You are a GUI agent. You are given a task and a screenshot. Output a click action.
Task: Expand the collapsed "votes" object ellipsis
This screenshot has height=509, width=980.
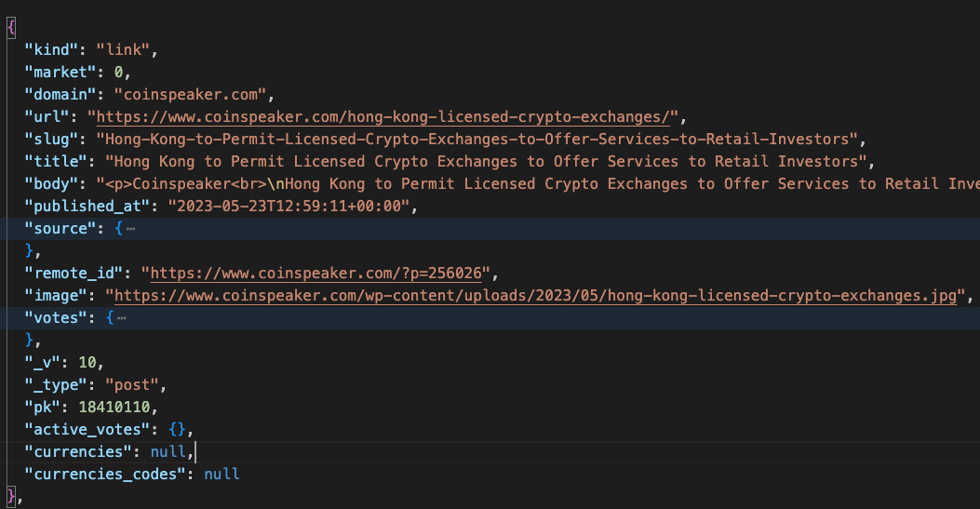122,317
